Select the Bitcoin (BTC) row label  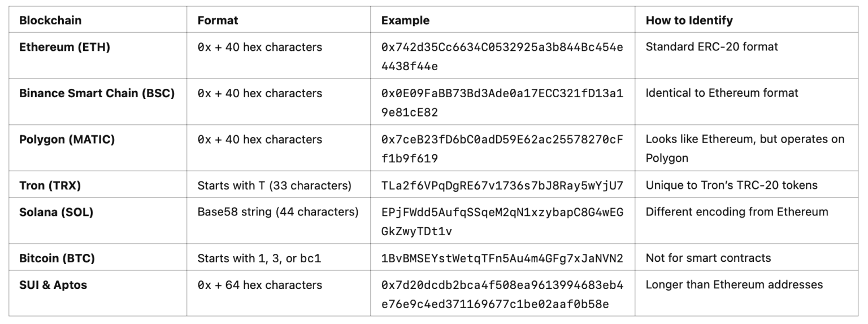[x=57, y=258]
